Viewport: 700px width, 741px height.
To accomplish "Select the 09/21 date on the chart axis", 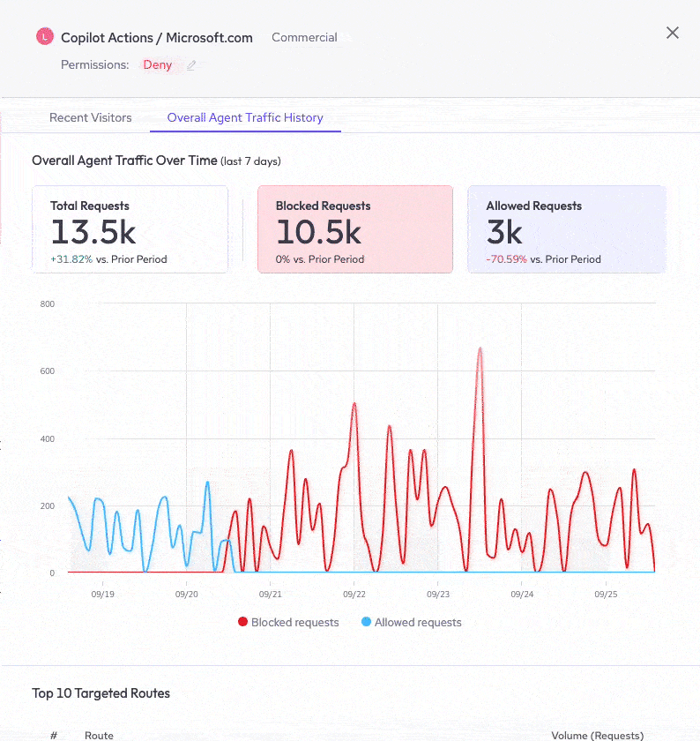I will click(271, 595).
